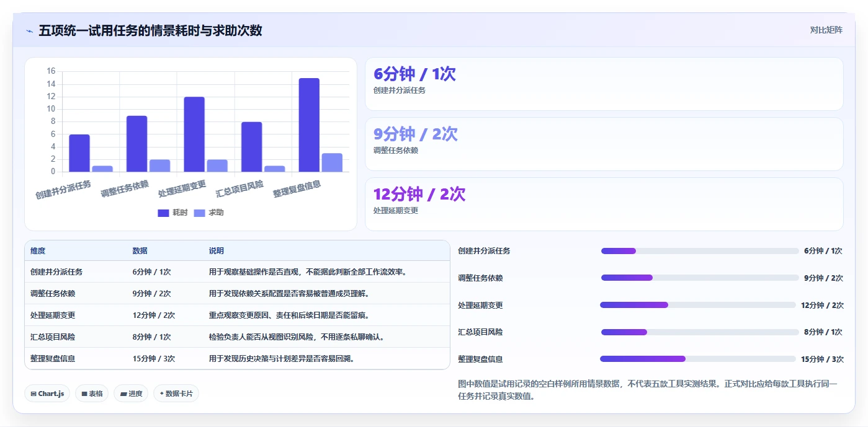Click the 整理复盘信息 label in progress list

pyautogui.click(x=480, y=359)
